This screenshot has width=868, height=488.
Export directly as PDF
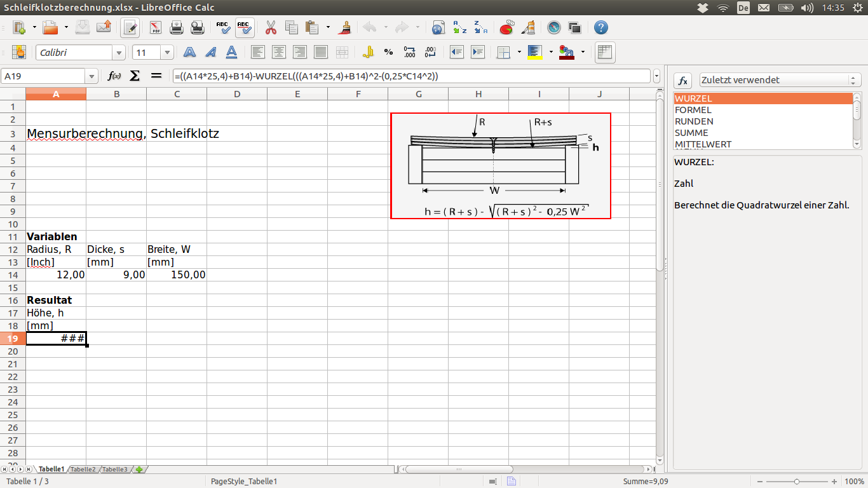[156, 28]
